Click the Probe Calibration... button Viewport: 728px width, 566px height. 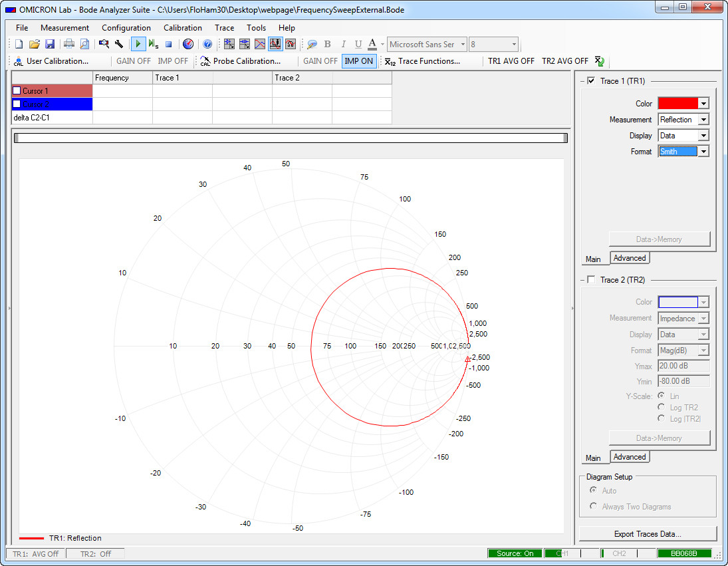click(247, 61)
